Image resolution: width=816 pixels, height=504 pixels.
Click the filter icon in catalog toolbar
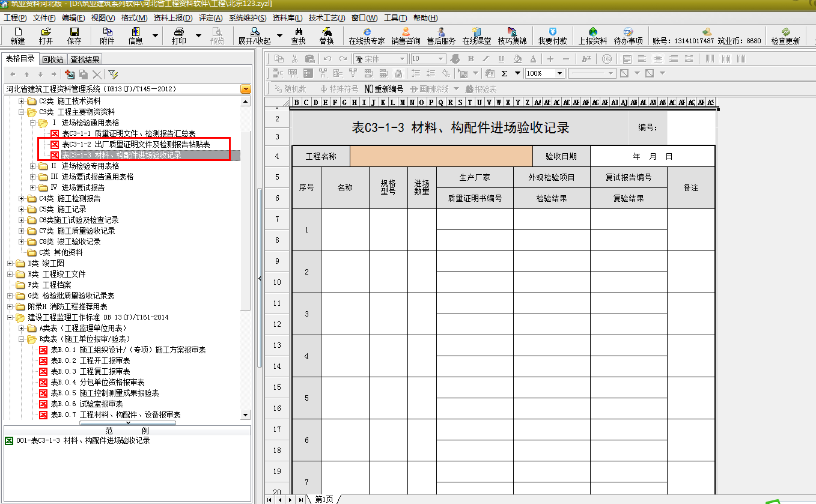pos(113,74)
